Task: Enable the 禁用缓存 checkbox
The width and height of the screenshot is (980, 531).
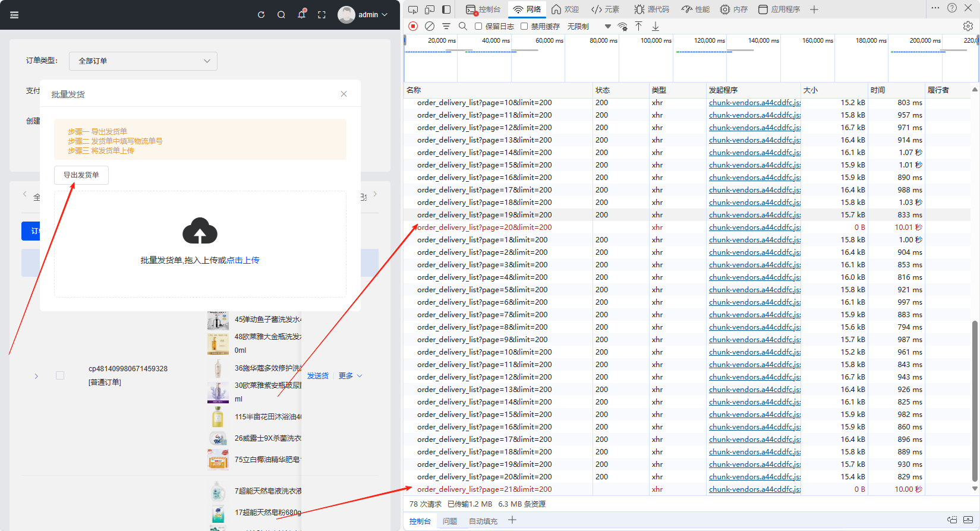Action: coord(524,26)
